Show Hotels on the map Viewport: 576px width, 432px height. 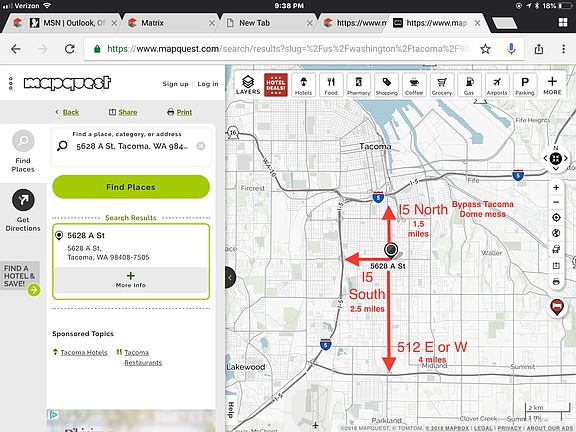pos(303,85)
